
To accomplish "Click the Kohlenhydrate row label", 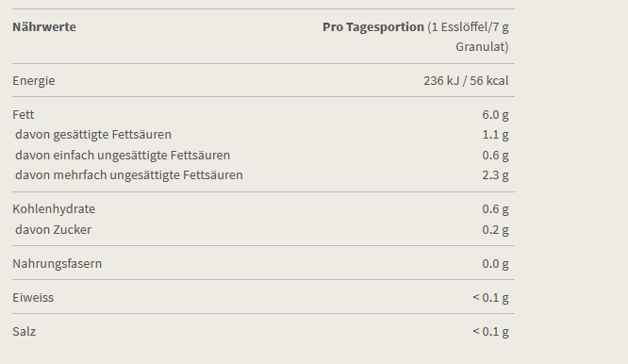I will 54,209.
